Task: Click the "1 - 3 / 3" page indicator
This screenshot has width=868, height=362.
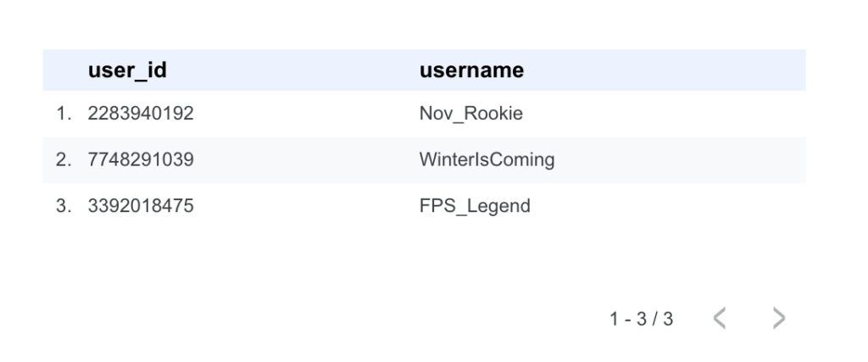Action: tap(641, 320)
